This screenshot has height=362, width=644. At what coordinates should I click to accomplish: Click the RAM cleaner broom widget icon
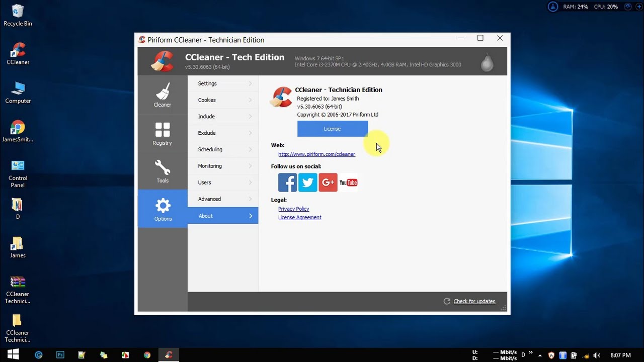(x=553, y=7)
